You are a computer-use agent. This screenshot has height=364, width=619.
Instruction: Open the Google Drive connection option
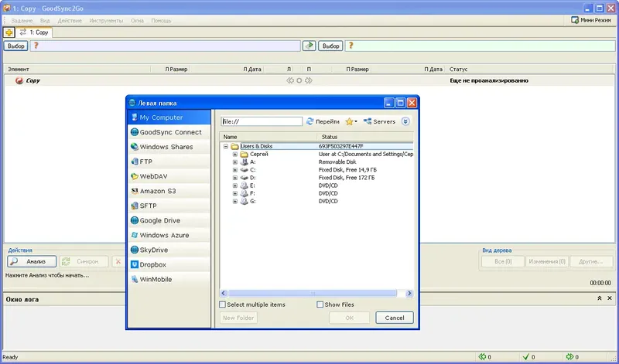[x=169, y=220]
